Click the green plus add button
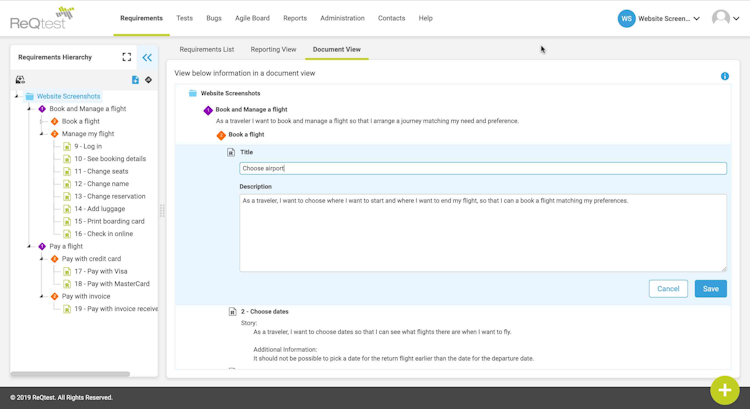Image resolution: width=750 pixels, height=409 pixels. (x=725, y=389)
